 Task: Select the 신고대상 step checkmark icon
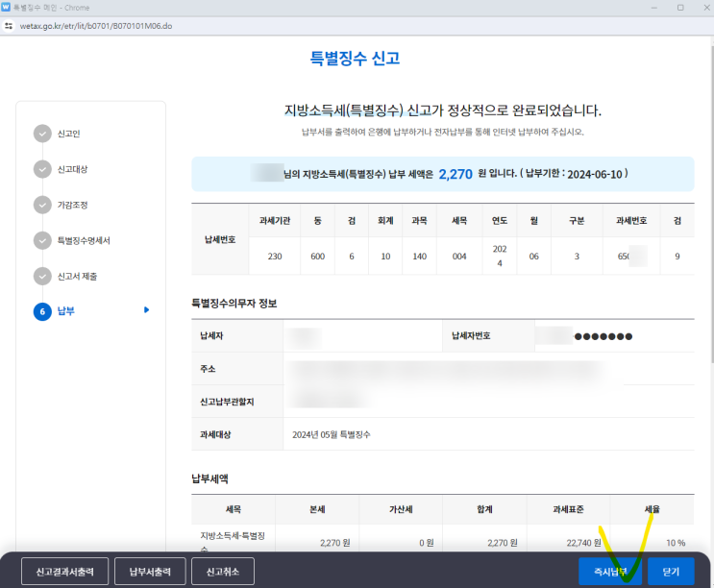pos(42,169)
